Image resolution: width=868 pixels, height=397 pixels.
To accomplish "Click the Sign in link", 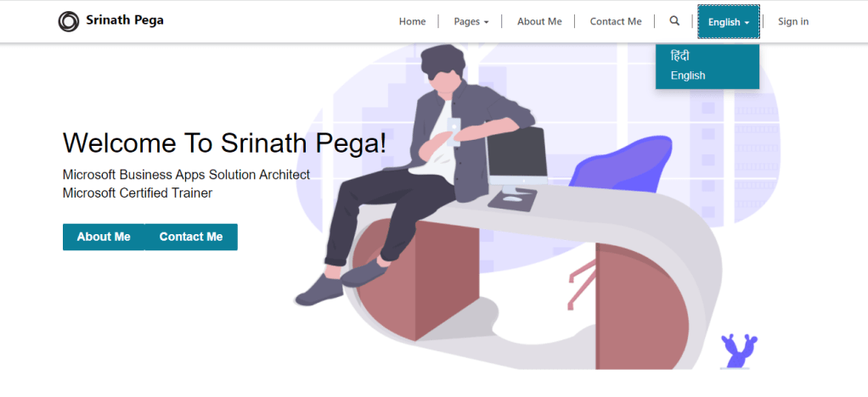I will click(792, 21).
